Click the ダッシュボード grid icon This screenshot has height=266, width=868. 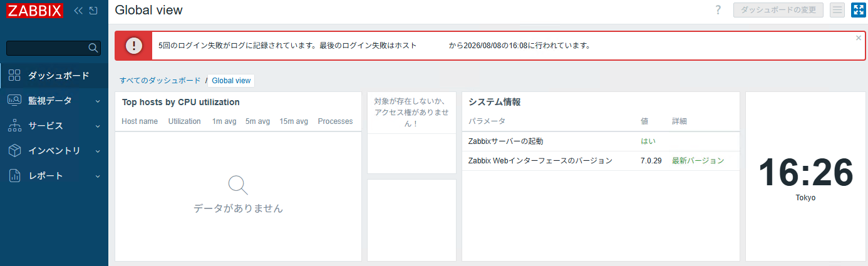(x=14, y=76)
